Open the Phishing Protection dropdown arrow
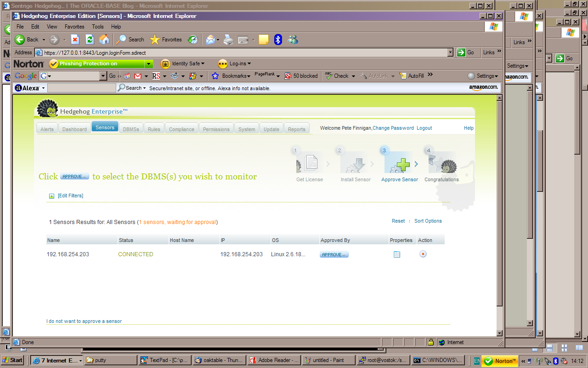Image resolution: width=588 pixels, height=368 pixels. click(148, 64)
